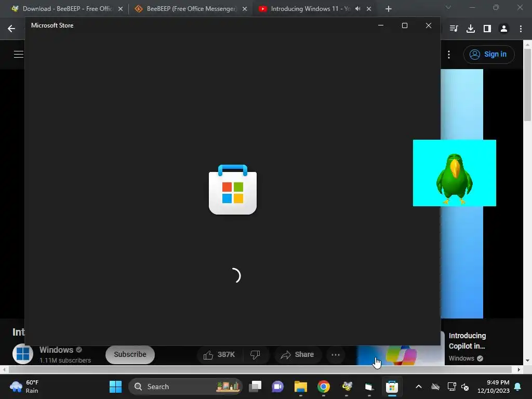This screenshot has height=399, width=532.
Task: Open more actions ellipsis under video
Action: pos(336,354)
